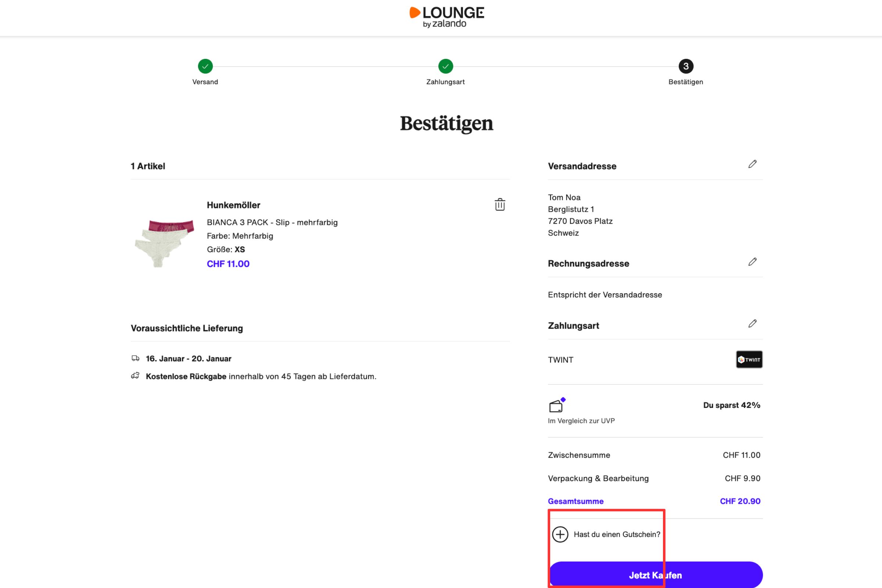Viewport: 882px width, 588px height.
Task: Click the Bestätigen step label
Action: 685,82
